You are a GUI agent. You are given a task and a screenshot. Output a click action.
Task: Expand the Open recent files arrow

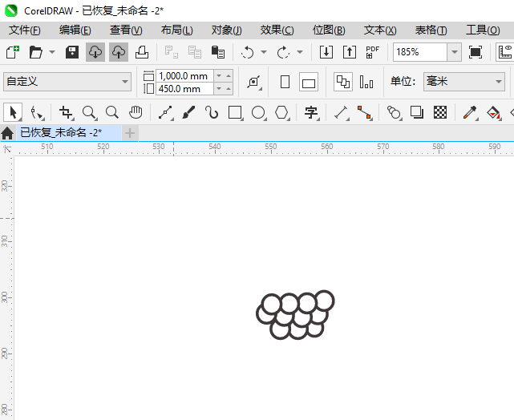52,52
